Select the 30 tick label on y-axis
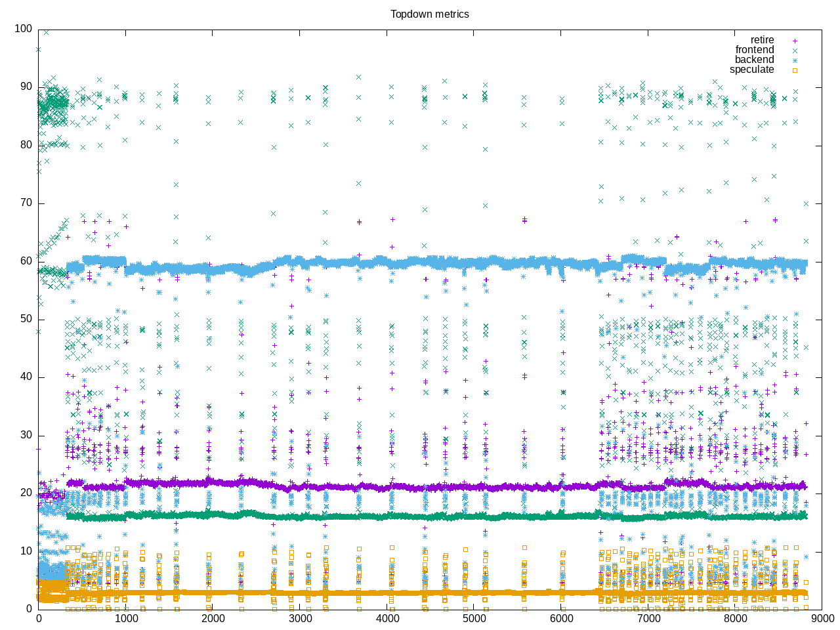 [26, 435]
